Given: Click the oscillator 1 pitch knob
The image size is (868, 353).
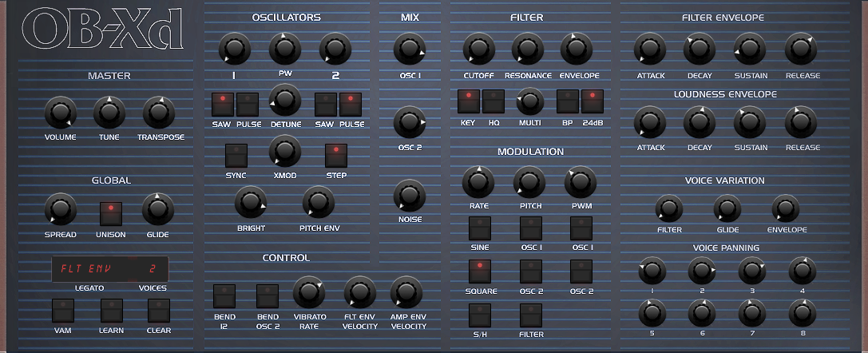Looking at the screenshot, I should (x=234, y=49).
